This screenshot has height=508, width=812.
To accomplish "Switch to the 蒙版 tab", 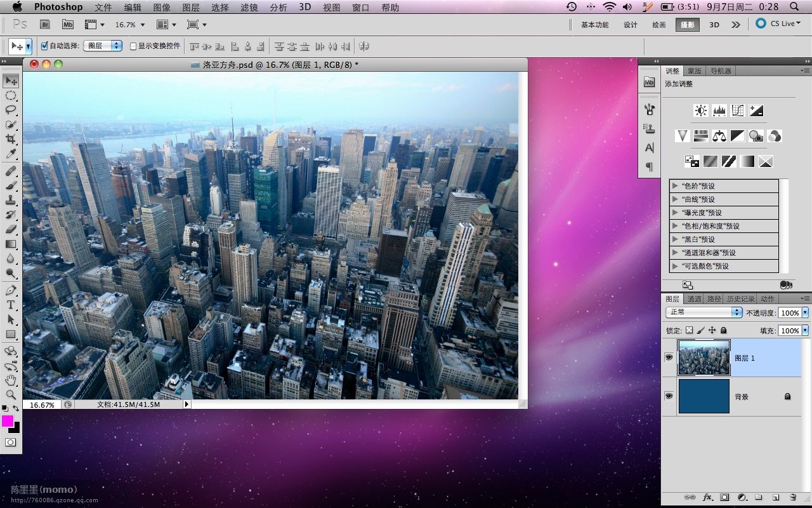I will click(x=695, y=71).
